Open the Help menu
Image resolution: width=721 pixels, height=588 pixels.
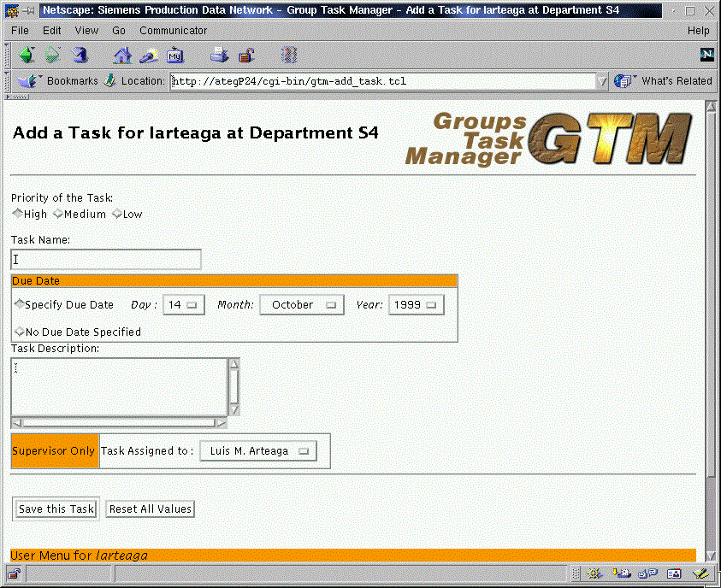(x=698, y=31)
